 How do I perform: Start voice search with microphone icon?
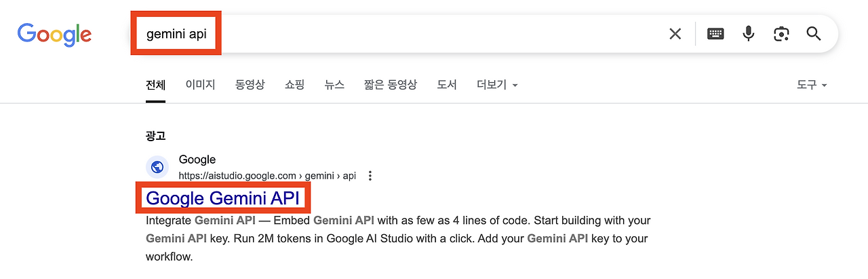[x=749, y=33]
